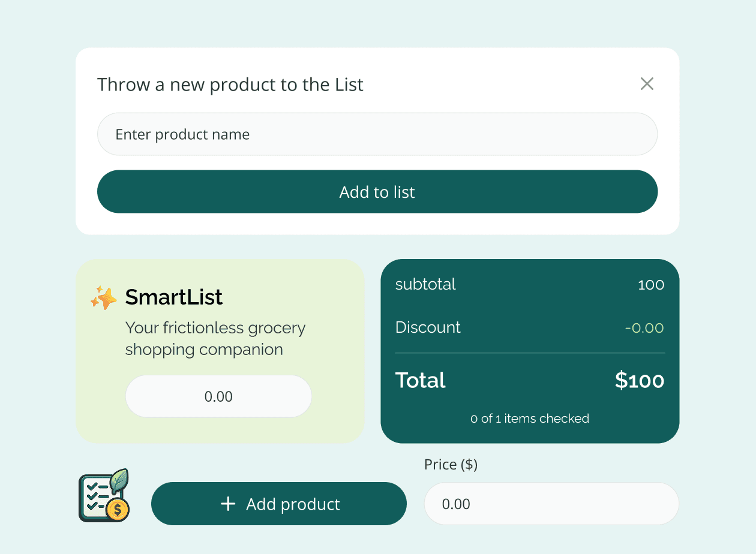The width and height of the screenshot is (756, 554).
Task: Click the Enter product name field
Action: point(377,134)
